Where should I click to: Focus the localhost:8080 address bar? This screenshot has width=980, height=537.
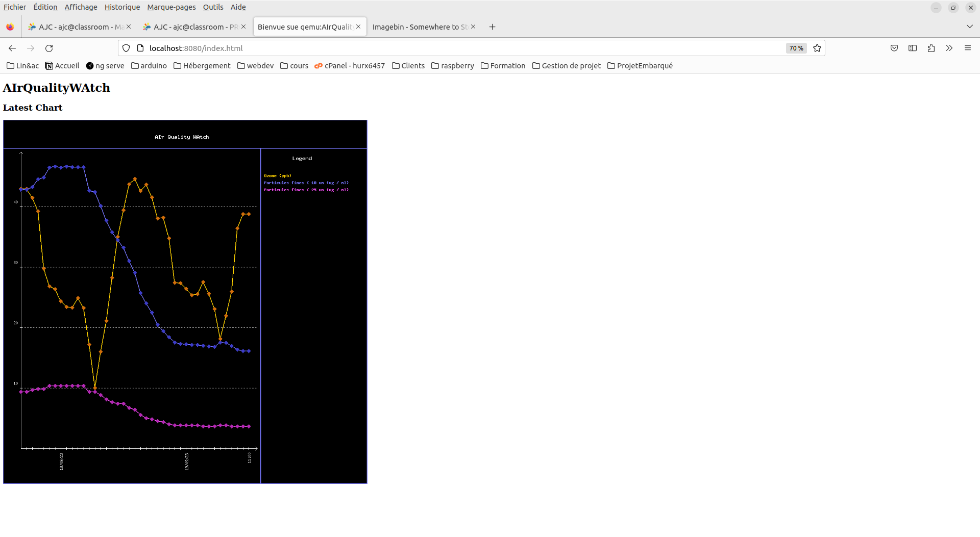[x=459, y=48]
